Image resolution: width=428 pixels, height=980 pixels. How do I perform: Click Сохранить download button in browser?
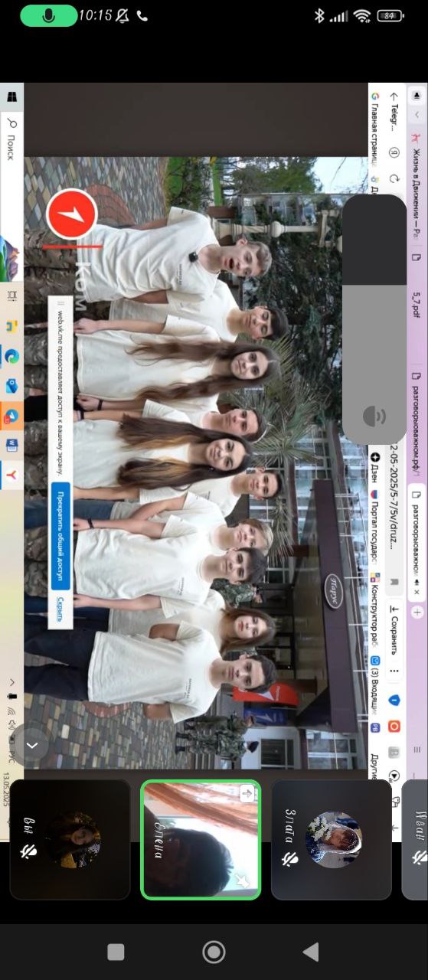(395, 629)
